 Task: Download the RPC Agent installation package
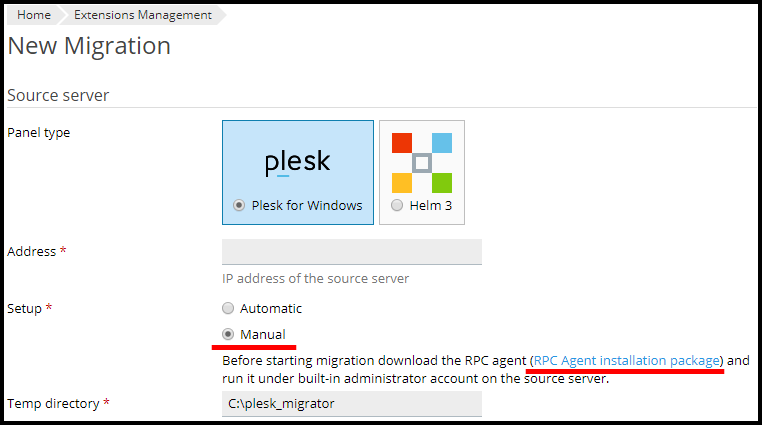(627, 360)
